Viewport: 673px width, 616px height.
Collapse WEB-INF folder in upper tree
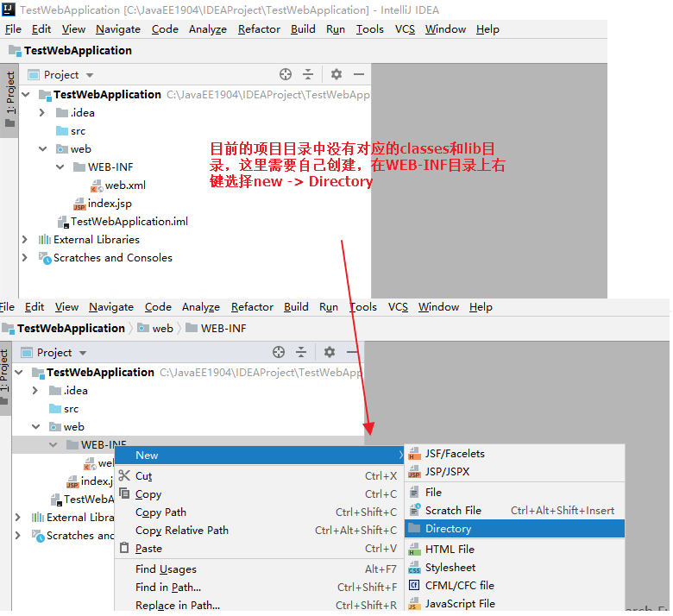click(x=60, y=167)
